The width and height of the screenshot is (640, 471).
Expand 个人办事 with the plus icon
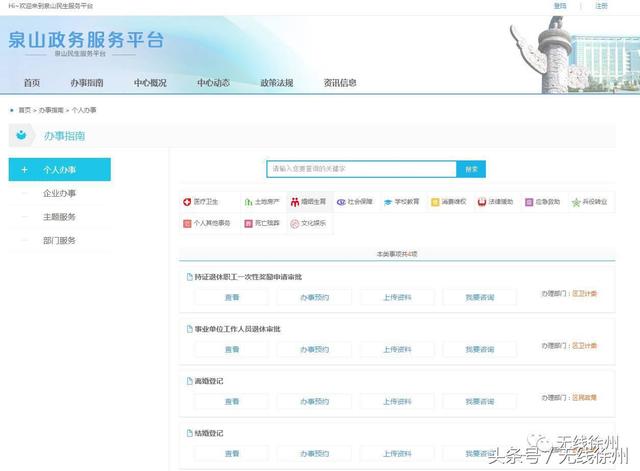pos(24,169)
